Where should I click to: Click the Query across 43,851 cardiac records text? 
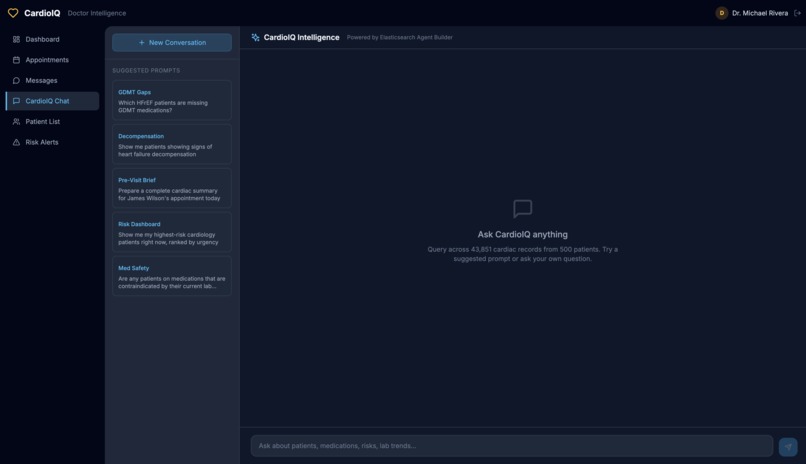click(x=523, y=254)
